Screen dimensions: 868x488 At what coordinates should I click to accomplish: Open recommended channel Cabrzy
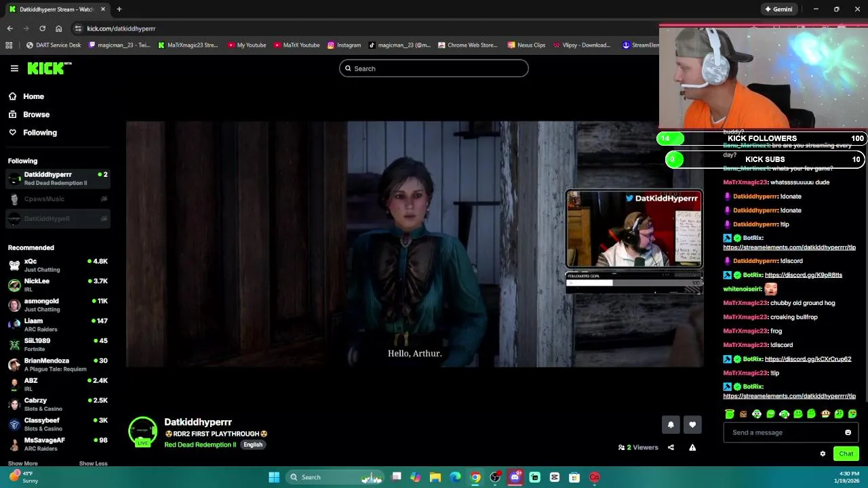click(58, 404)
